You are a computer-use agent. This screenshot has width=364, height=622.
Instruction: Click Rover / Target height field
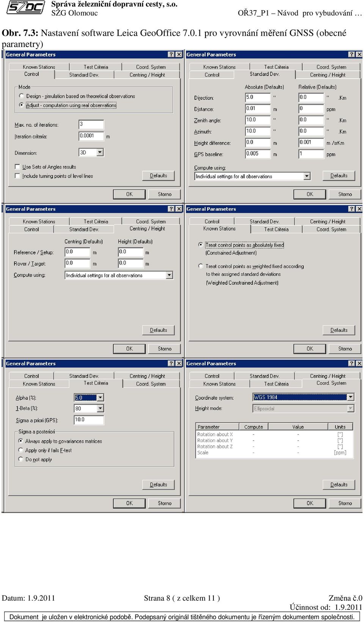tap(131, 263)
